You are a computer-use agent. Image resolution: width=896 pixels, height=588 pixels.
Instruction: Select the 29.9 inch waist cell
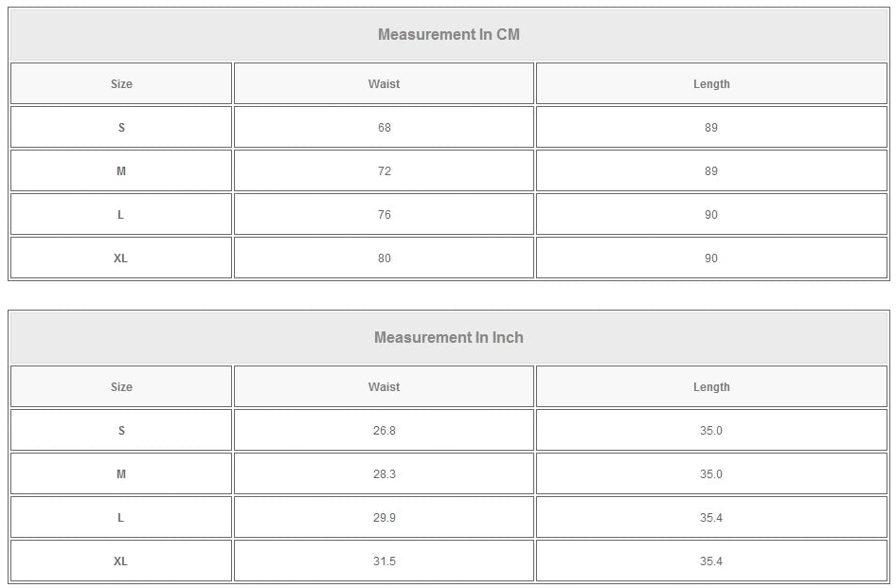click(x=384, y=518)
